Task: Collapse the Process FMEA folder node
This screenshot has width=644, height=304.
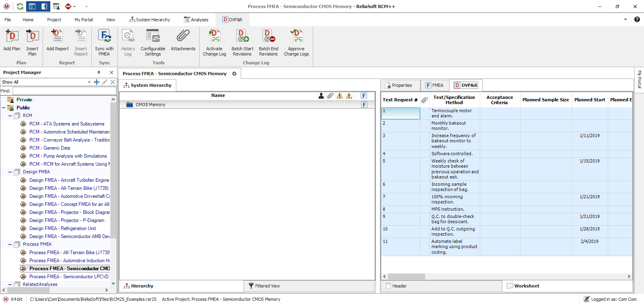Action: click(10, 244)
